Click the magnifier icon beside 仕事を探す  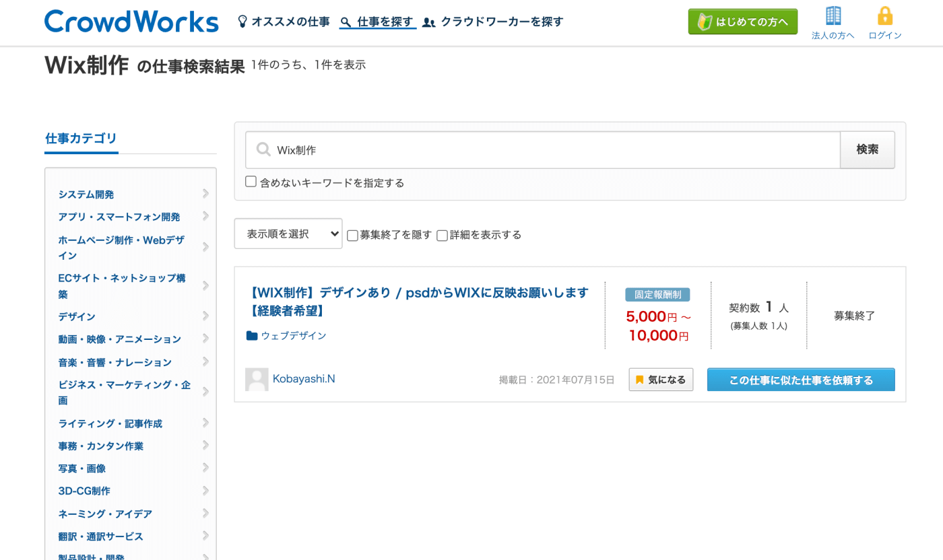[346, 22]
